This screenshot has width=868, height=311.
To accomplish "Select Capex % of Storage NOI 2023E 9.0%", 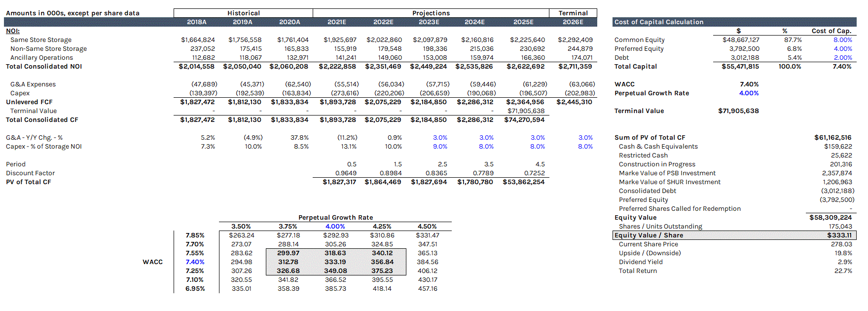I will point(440,147).
